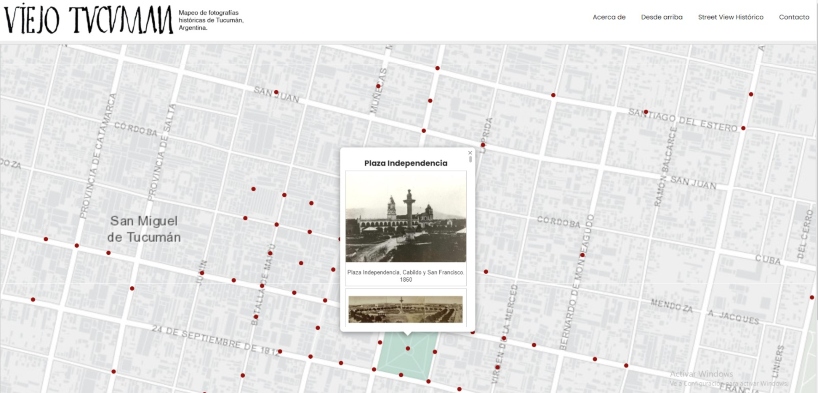Open the Contacto page
The height and width of the screenshot is (393, 818).
(794, 17)
